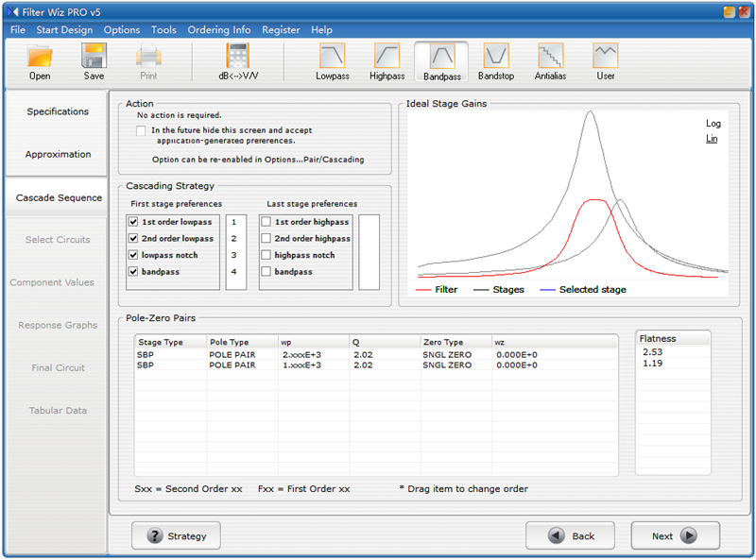The image size is (756, 560).
Task: Open the Strategy help button
Action: click(x=176, y=535)
